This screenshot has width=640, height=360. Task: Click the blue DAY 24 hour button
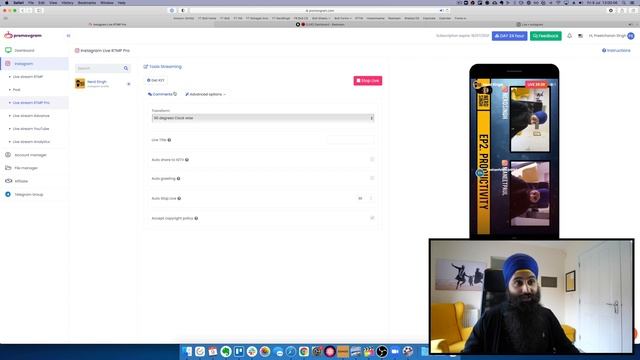(509, 36)
